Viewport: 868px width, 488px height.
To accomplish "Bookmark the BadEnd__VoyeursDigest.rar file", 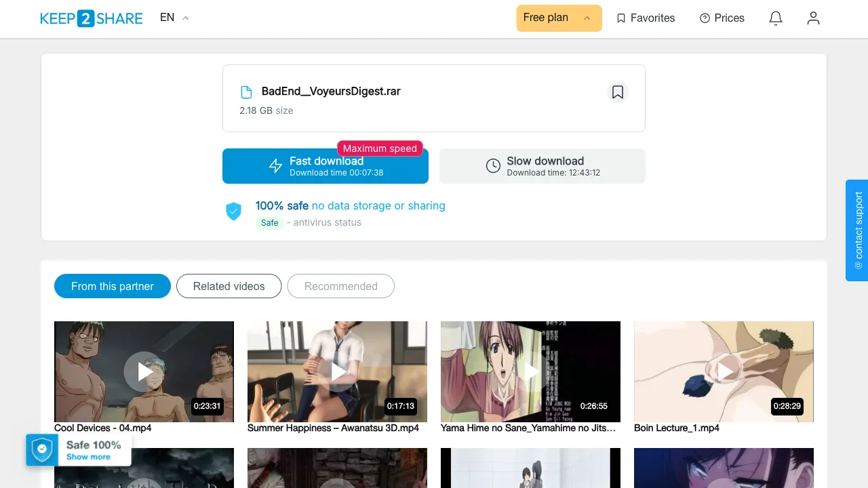I will click(618, 92).
